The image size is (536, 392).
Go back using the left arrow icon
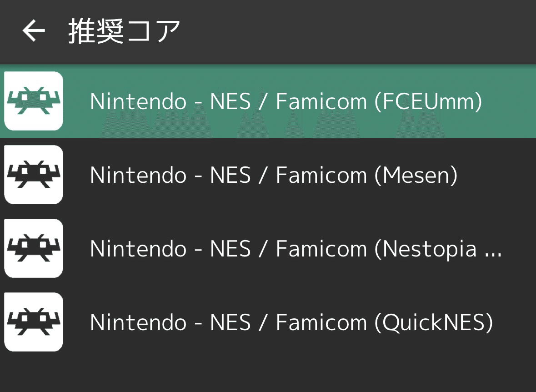(x=34, y=31)
